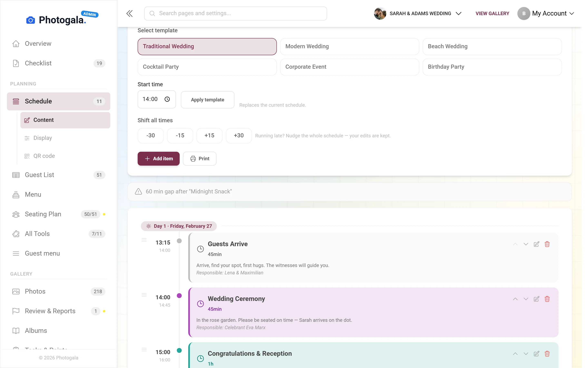Edit the Wedding Ceremony item
588x368 pixels.
pos(536,299)
